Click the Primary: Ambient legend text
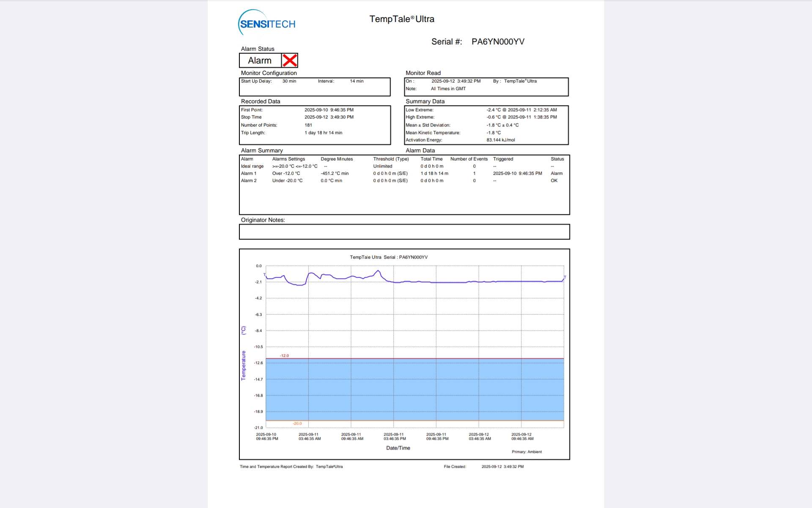Viewport: 812px width, 508px height. tap(527, 452)
